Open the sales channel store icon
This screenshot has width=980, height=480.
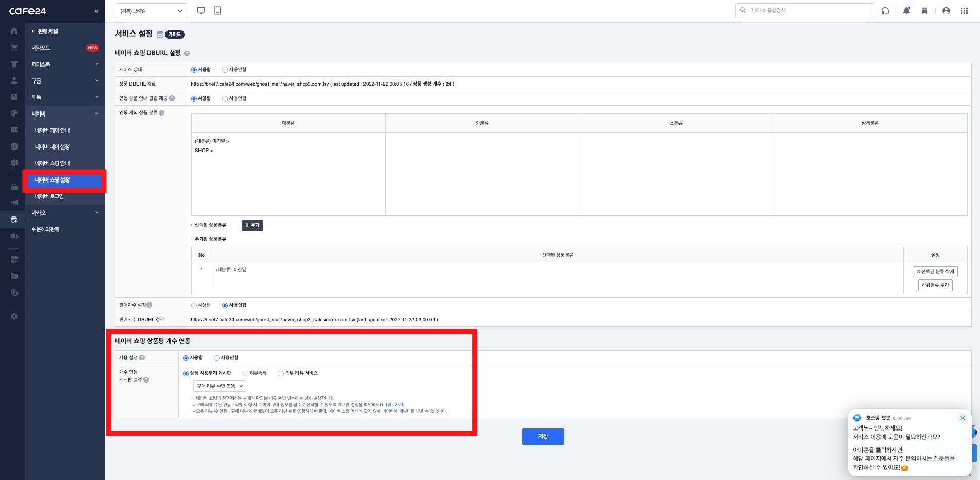coord(14,220)
